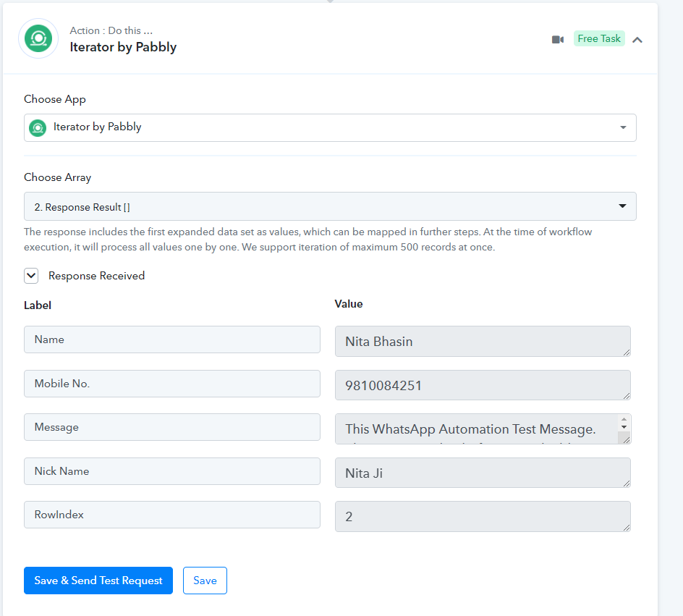Click the Iterator icon inside Choose App field
The image size is (683, 616).
pyautogui.click(x=38, y=128)
